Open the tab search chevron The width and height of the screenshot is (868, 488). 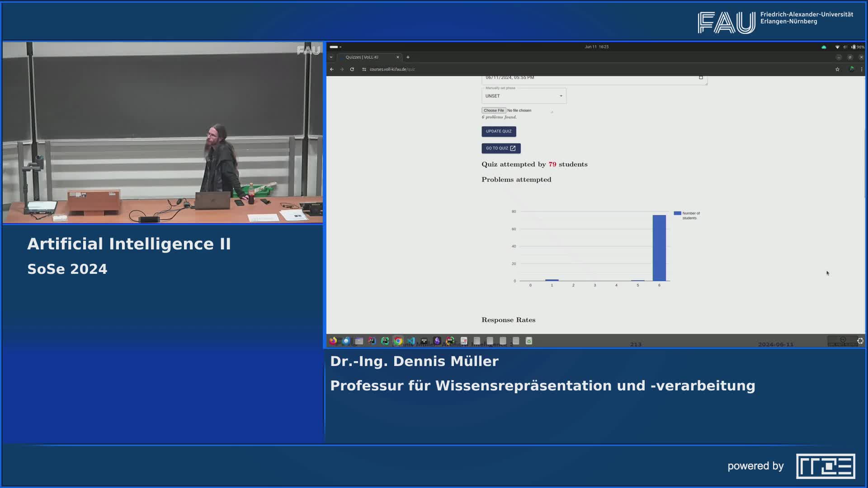(331, 57)
